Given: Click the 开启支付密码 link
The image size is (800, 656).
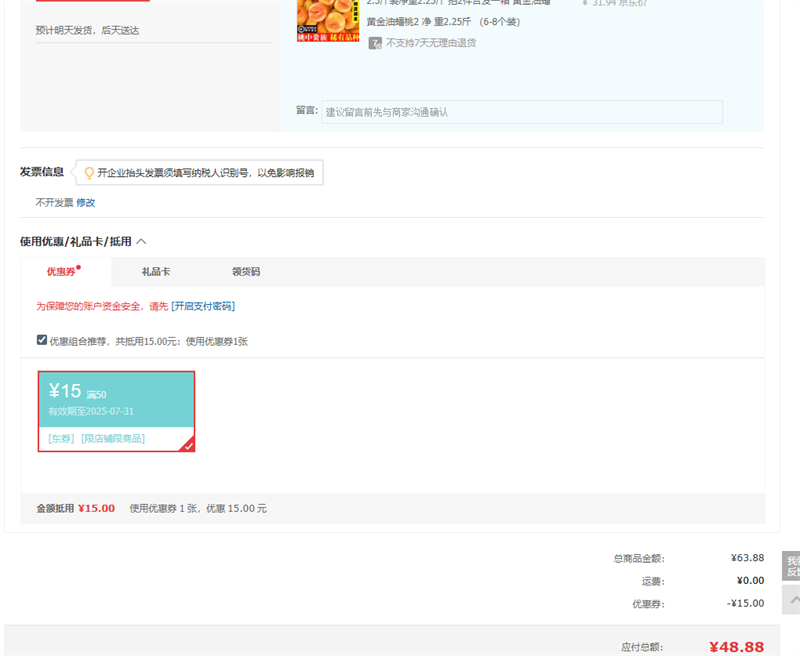Looking at the screenshot, I should [x=203, y=306].
